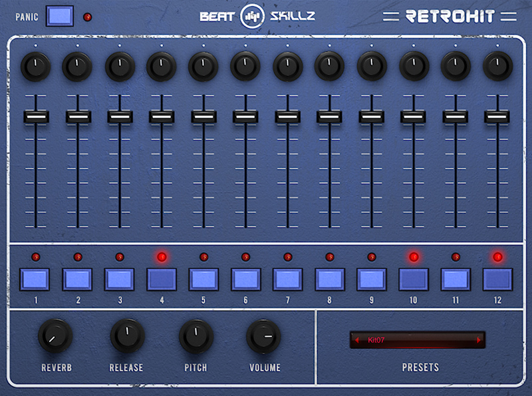Click the Beat Skillz logo icon
Image resolution: width=532 pixels, height=396 pixels.
pos(251,16)
